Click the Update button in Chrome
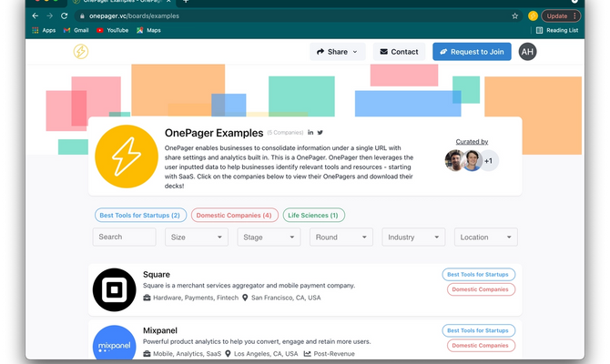The height and width of the screenshot is (364, 610). [x=561, y=16]
